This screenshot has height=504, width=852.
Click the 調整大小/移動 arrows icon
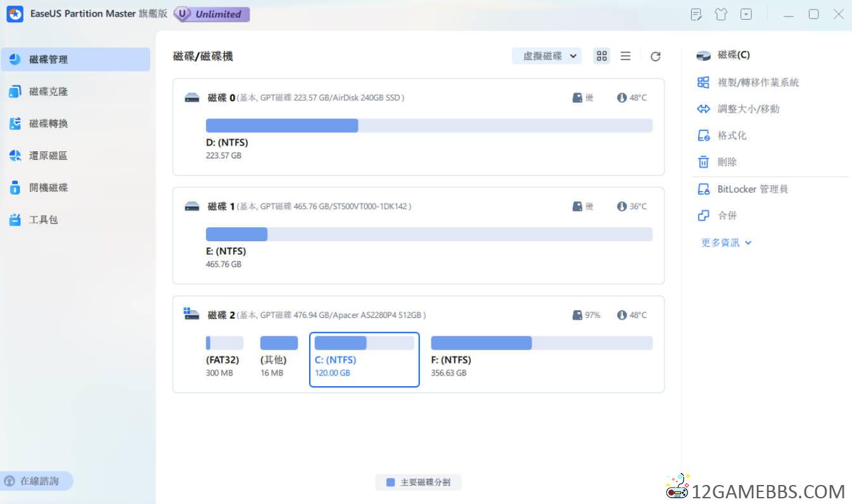tap(703, 109)
